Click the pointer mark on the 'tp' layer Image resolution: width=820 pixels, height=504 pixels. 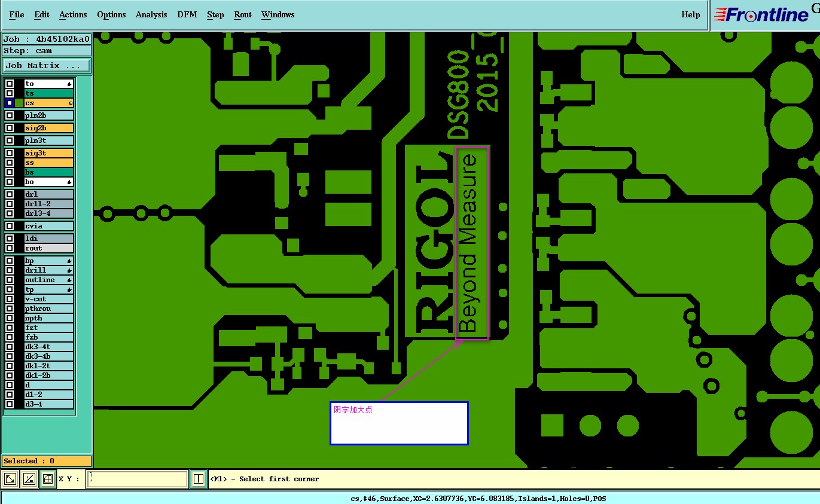(x=70, y=289)
